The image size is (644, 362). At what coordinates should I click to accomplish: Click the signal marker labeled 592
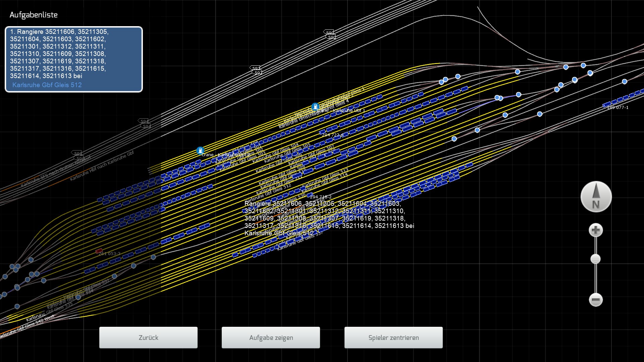255,68
